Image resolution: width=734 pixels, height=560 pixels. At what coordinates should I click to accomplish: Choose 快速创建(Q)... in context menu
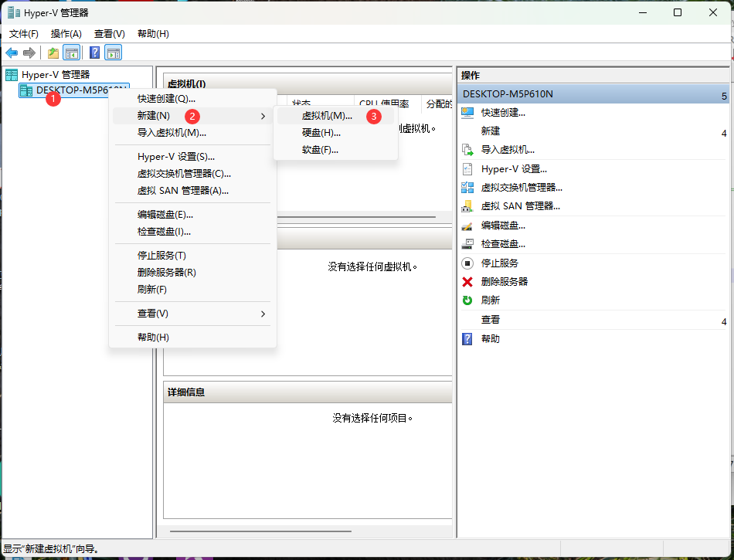(192, 99)
